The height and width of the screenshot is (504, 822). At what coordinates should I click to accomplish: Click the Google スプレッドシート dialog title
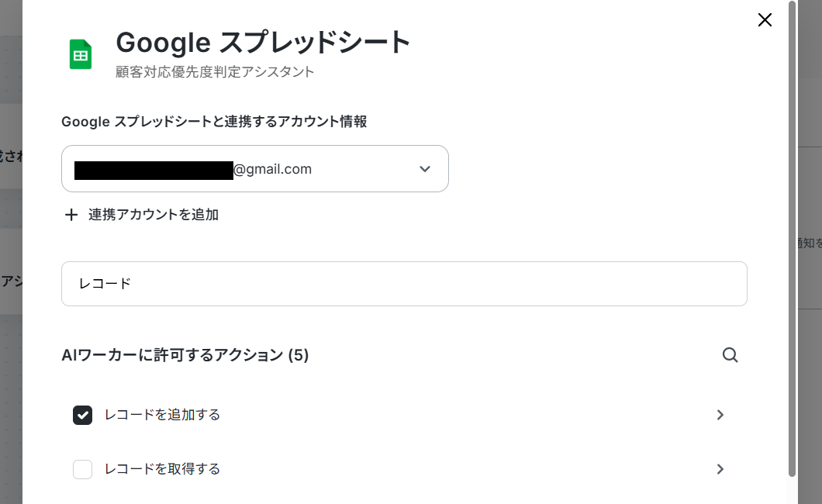tap(263, 43)
